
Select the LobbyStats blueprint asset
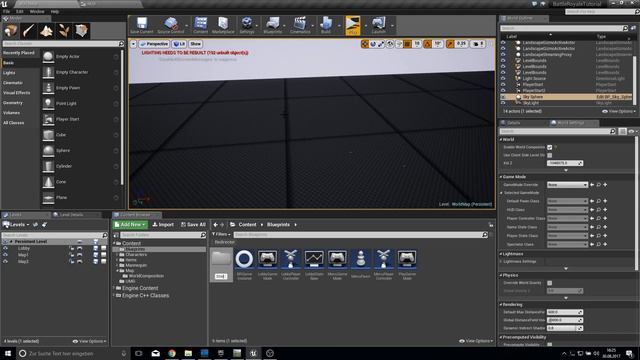[314, 264]
